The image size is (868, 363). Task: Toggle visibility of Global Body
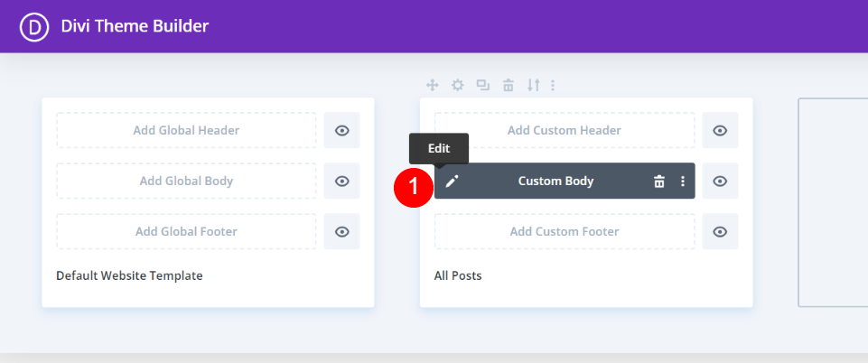342,181
